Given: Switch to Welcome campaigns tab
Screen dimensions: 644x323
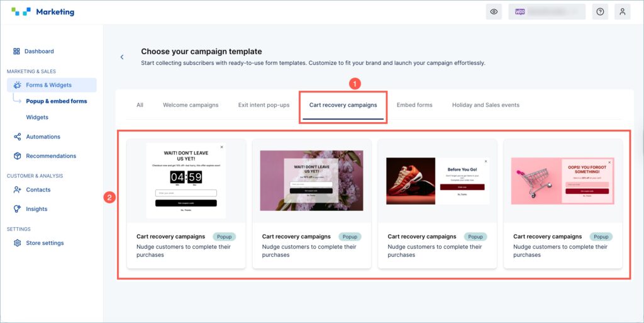Looking at the screenshot, I should [191, 105].
